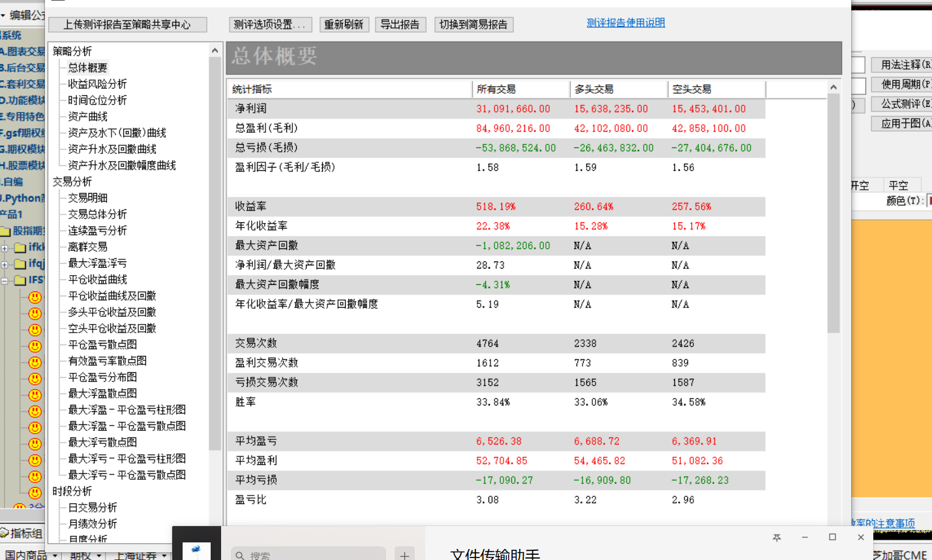Screen dimensions: 932x560
Task: Click the plus icon beside the search box
Action: pos(404,555)
